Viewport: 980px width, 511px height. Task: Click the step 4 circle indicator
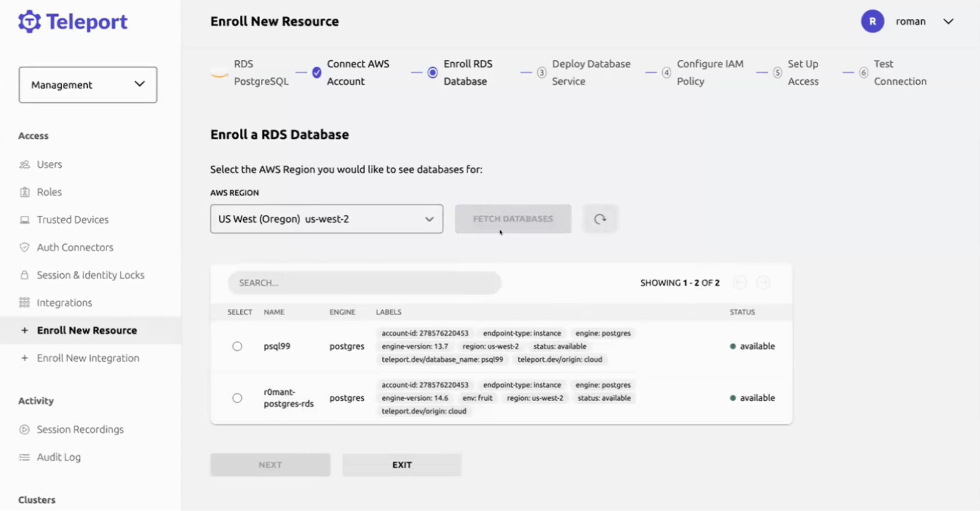click(x=666, y=73)
